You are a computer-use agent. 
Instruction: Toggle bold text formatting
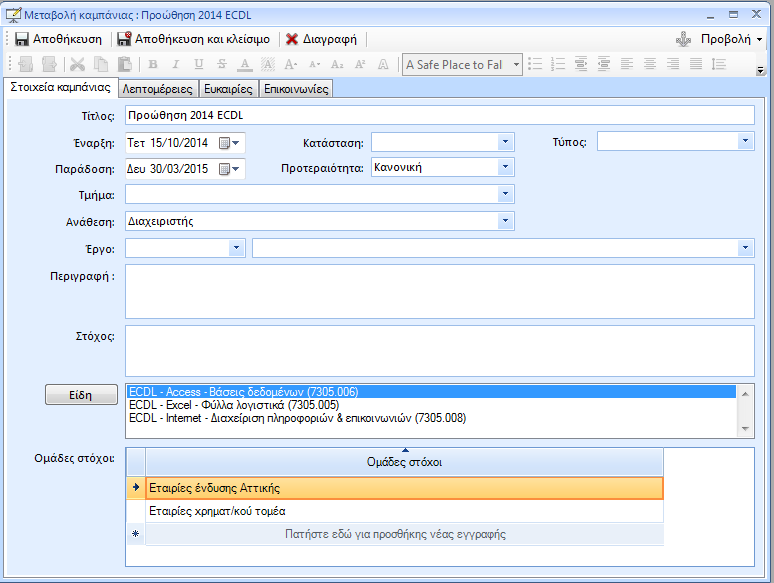tap(153, 64)
